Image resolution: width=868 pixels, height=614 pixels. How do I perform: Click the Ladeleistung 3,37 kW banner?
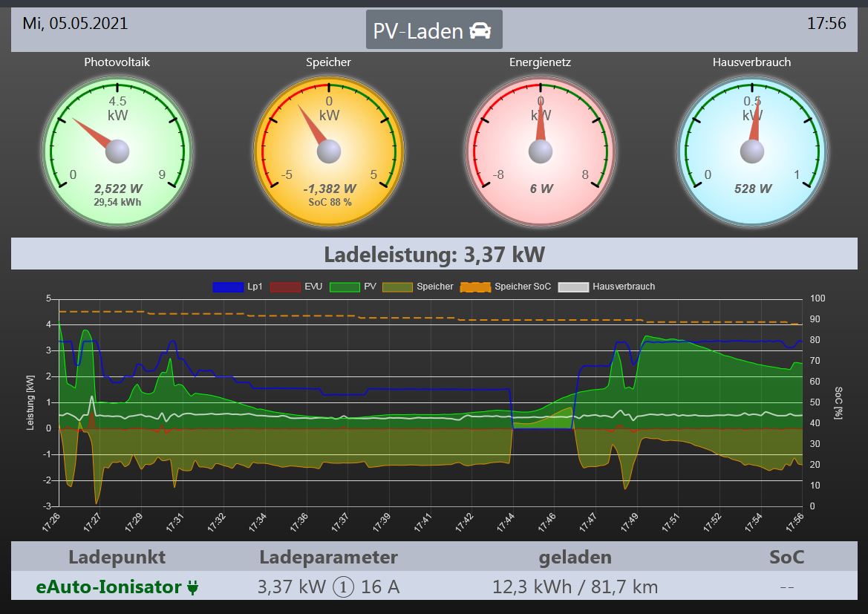(434, 255)
